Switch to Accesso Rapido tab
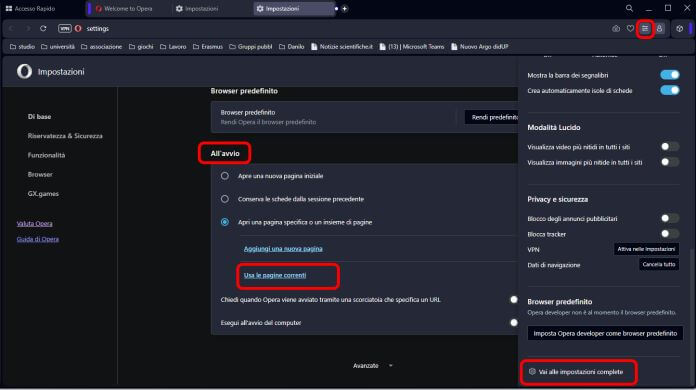The height and width of the screenshot is (390, 696). coord(30,8)
